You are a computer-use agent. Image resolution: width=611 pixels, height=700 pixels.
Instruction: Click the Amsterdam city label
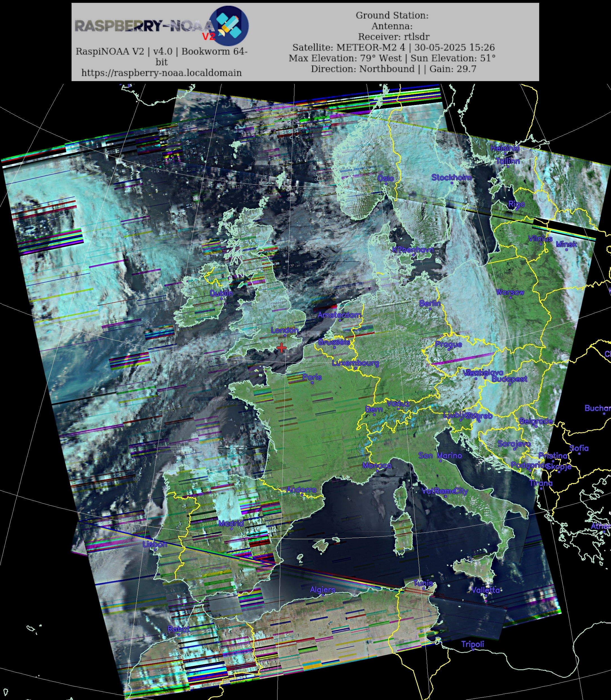[x=339, y=315]
